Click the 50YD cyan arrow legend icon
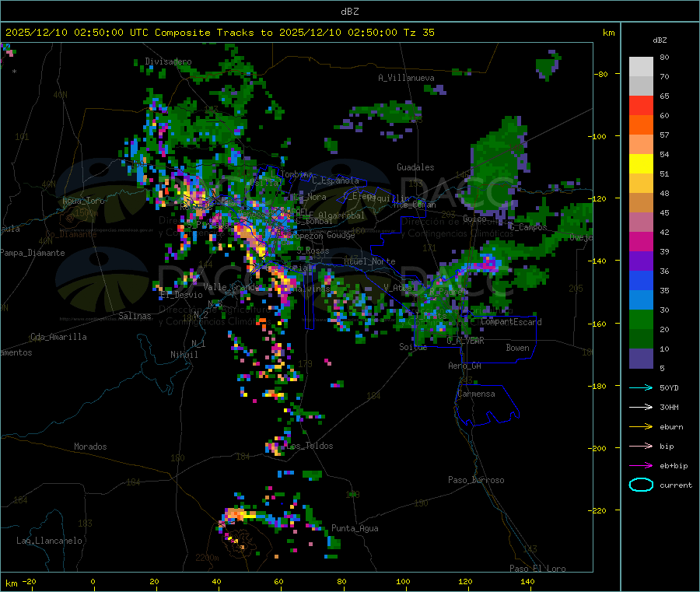Viewport: 700px width, 592px height. click(641, 387)
